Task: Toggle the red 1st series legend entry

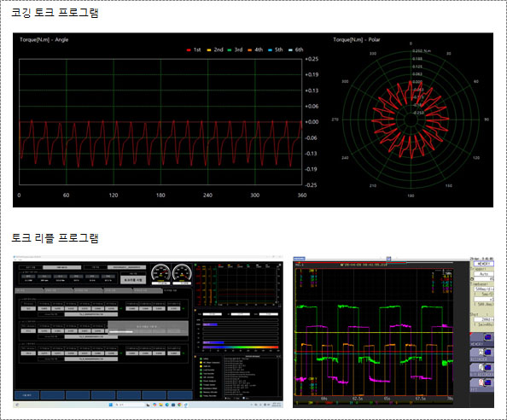Action: coord(194,50)
